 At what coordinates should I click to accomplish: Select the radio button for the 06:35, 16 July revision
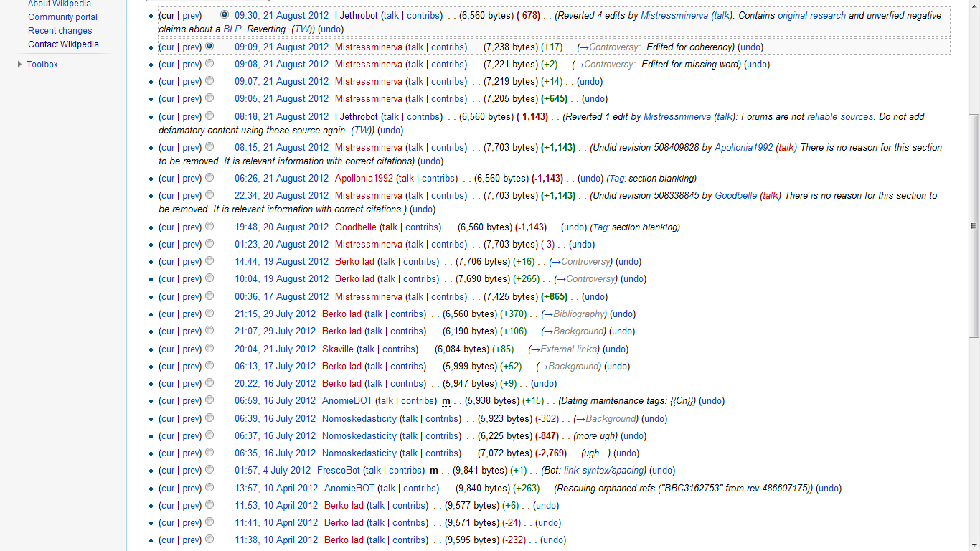(x=209, y=453)
